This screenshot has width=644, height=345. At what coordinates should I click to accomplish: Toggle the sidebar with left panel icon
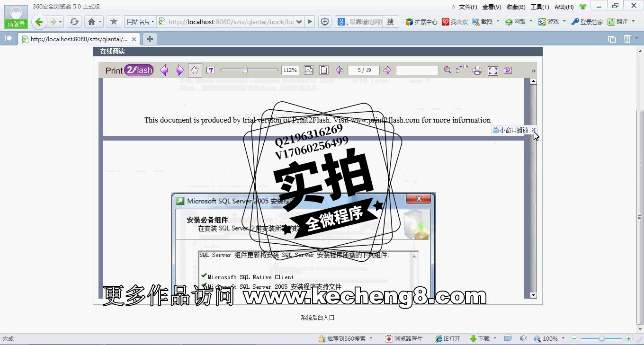coord(8,38)
